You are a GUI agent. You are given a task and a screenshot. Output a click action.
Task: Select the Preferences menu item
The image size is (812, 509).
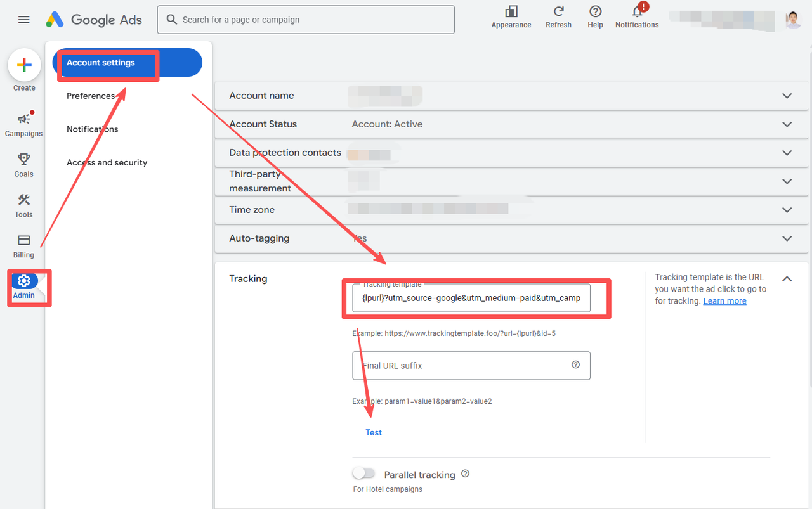(91, 96)
